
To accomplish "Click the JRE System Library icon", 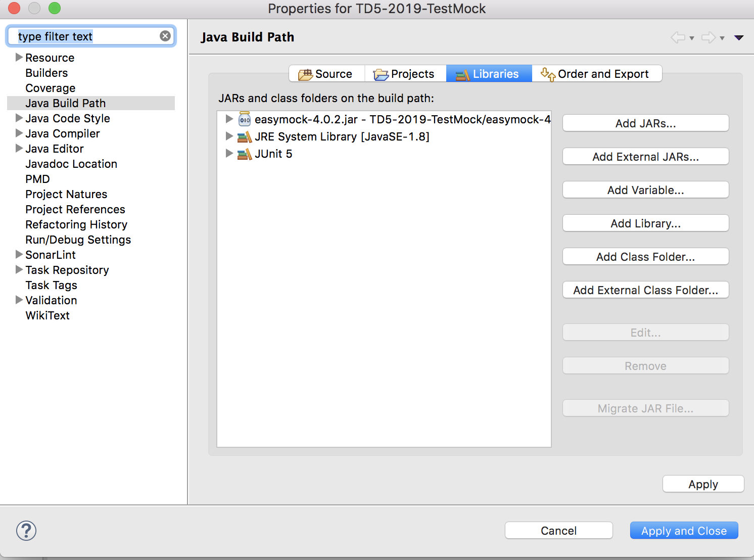I will click(x=245, y=137).
